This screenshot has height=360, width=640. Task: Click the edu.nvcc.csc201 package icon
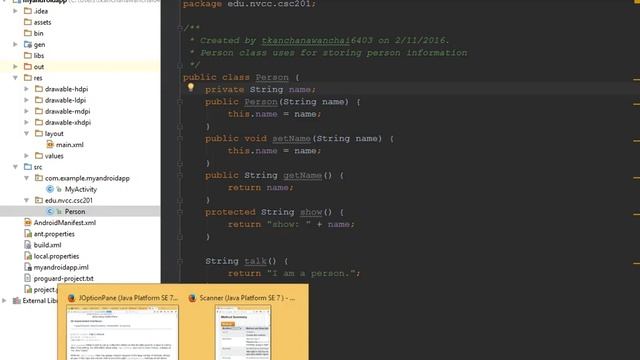(39, 200)
